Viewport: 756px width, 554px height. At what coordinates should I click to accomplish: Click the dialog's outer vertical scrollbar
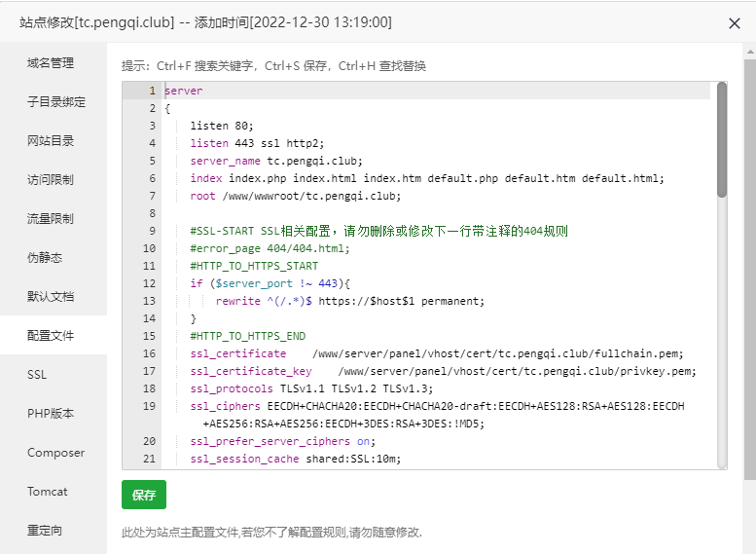750,268
